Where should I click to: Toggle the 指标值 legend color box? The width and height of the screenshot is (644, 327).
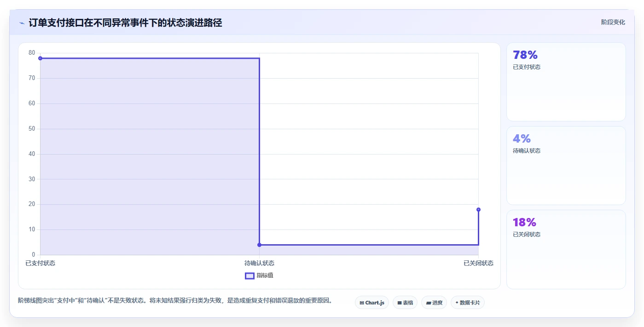[249, 275]
